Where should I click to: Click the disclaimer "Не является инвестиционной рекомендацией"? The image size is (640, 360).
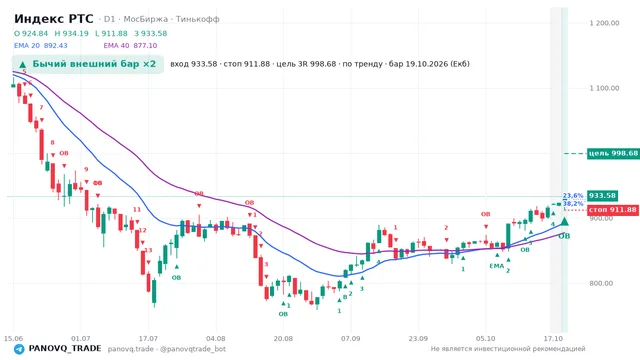point(508,349)
